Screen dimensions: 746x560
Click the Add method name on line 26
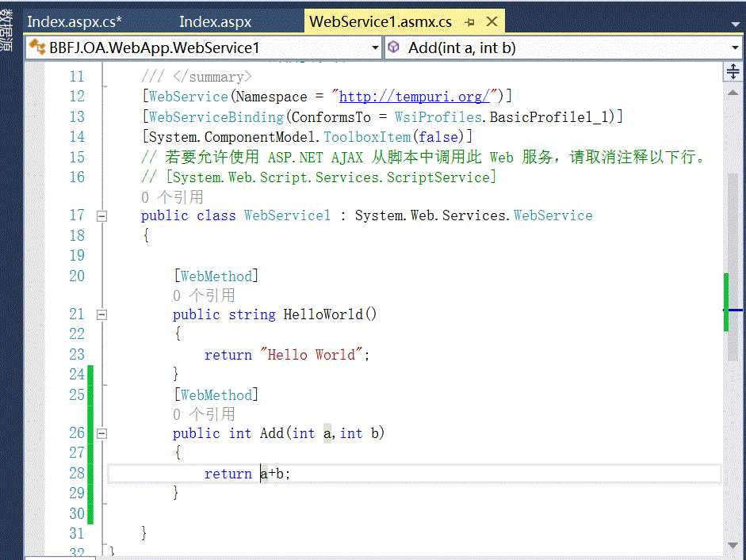tap(272, 433)
